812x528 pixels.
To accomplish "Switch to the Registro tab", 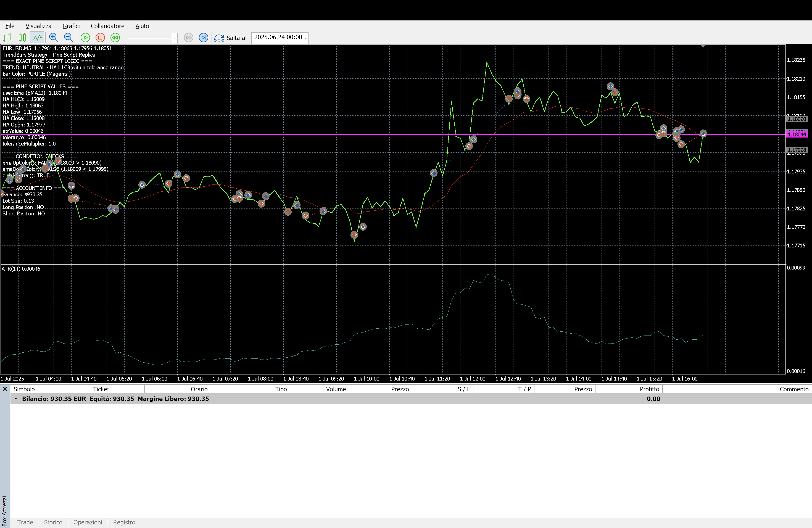I will [x=124, y=522].
